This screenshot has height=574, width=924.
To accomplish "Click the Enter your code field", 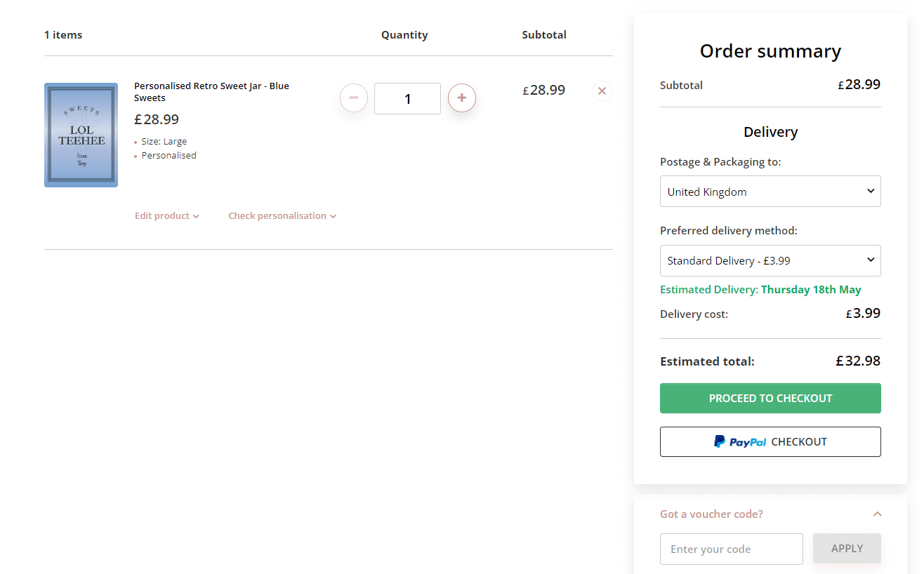I will click(x=731, y=548).
